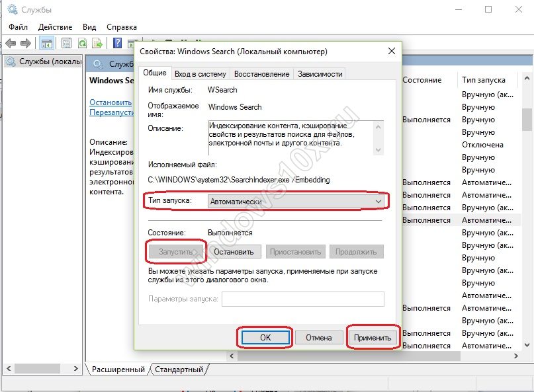Open the Тип запуска combo box
Viewport: 534px width, 392px height.
click(295, 201)
